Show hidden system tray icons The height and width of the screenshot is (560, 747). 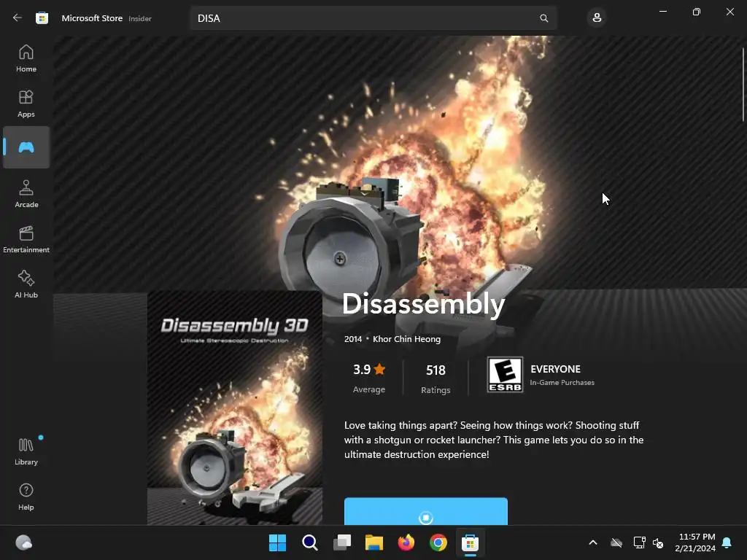click(593, 542)
